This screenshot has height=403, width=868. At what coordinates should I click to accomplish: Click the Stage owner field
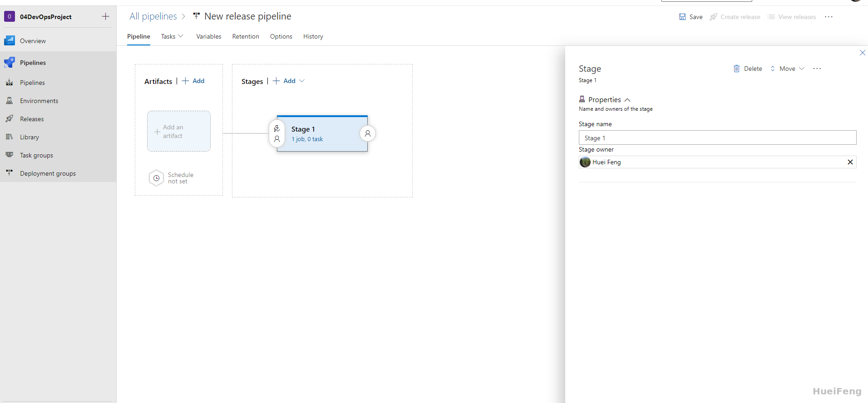pos(717,162)
